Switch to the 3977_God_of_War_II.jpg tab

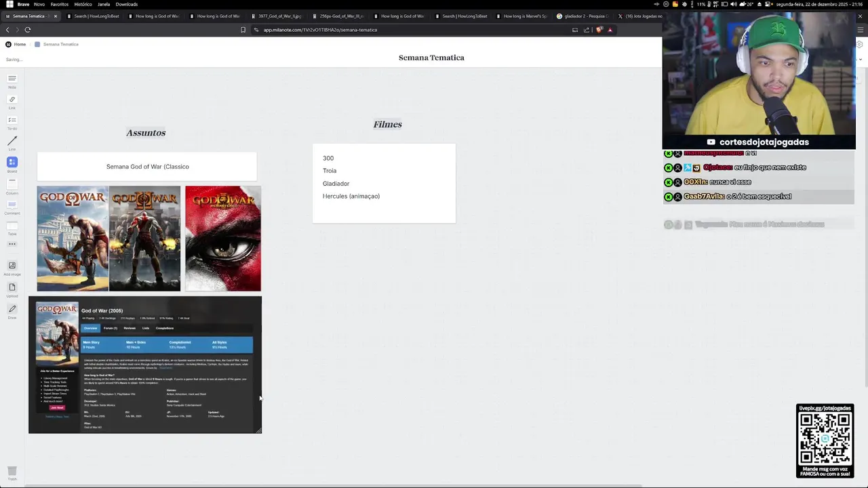(278, 16)
